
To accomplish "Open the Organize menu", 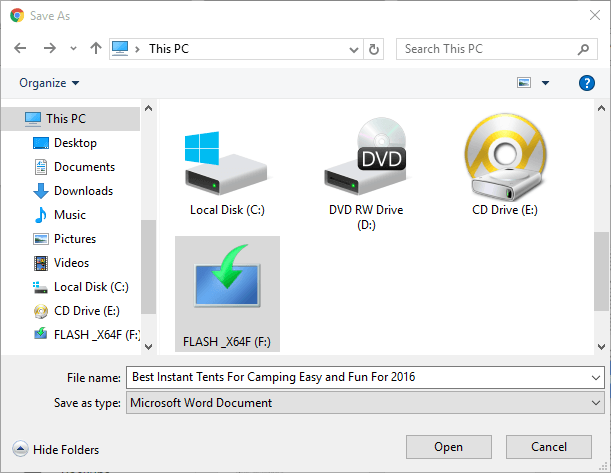I will pyautogui.click(x=49, y=83).
